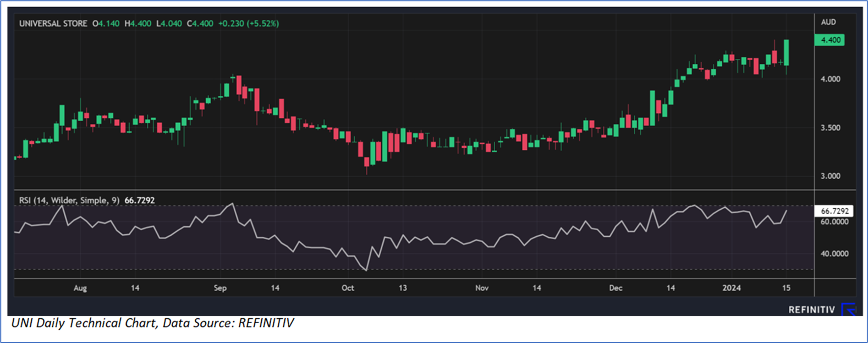
Task: Click the 40.0000 RSI axis label
Action: click(x=834, y=254)
